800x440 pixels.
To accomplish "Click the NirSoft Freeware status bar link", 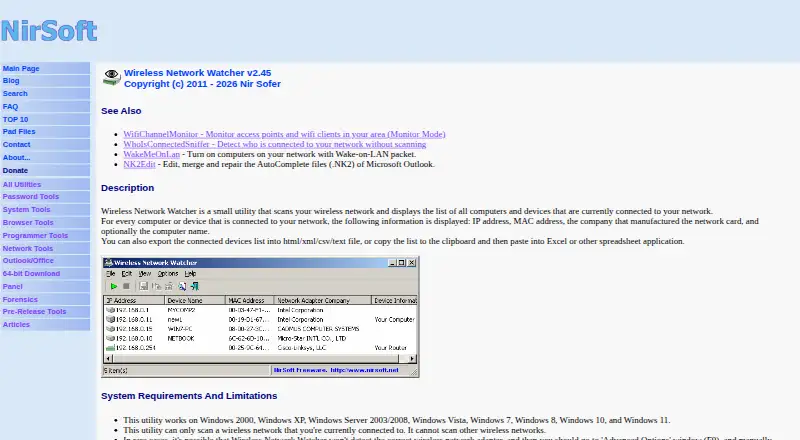I will [x=336, y=370].
